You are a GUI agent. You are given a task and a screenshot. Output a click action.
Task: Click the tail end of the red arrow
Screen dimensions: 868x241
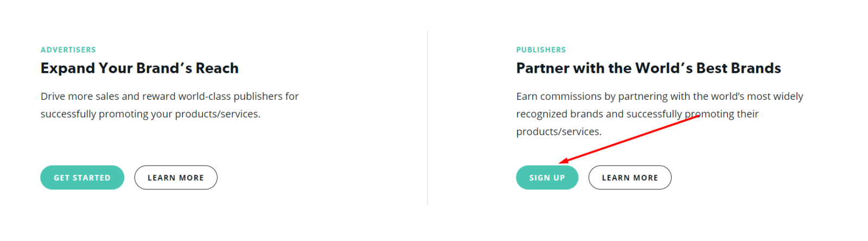click(698, 116)
